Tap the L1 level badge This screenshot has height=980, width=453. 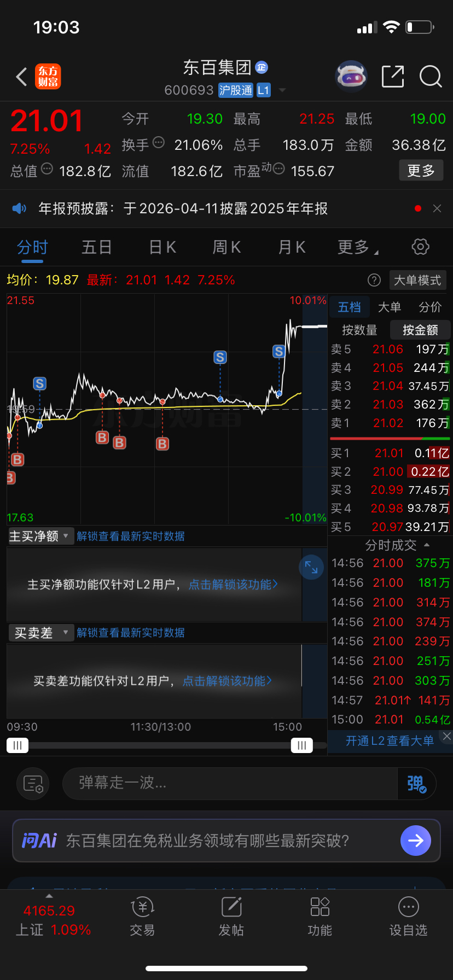pos(264,90)
